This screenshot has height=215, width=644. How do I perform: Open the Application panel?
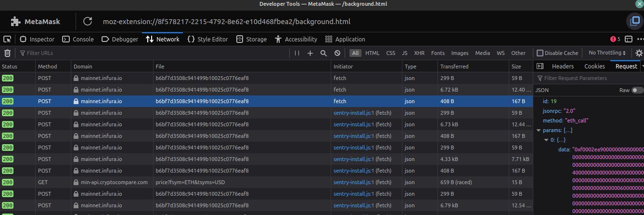pyautogui.click(x=345, y=39)
